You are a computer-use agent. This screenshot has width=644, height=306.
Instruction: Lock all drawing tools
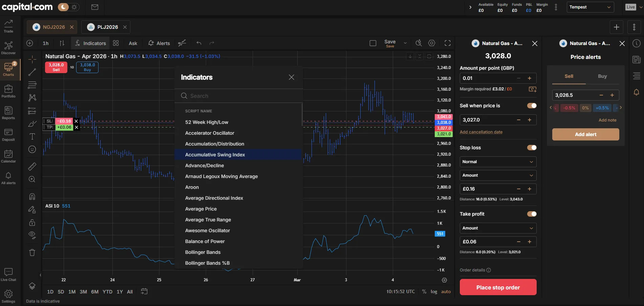point(32,222)
